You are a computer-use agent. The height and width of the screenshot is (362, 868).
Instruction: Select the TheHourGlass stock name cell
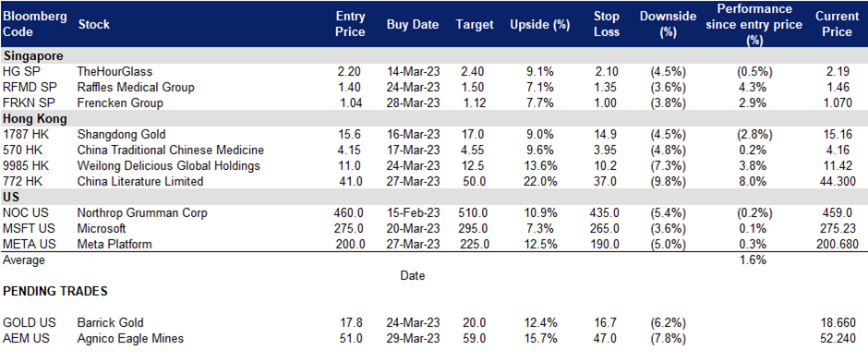[x=115, y=71]
